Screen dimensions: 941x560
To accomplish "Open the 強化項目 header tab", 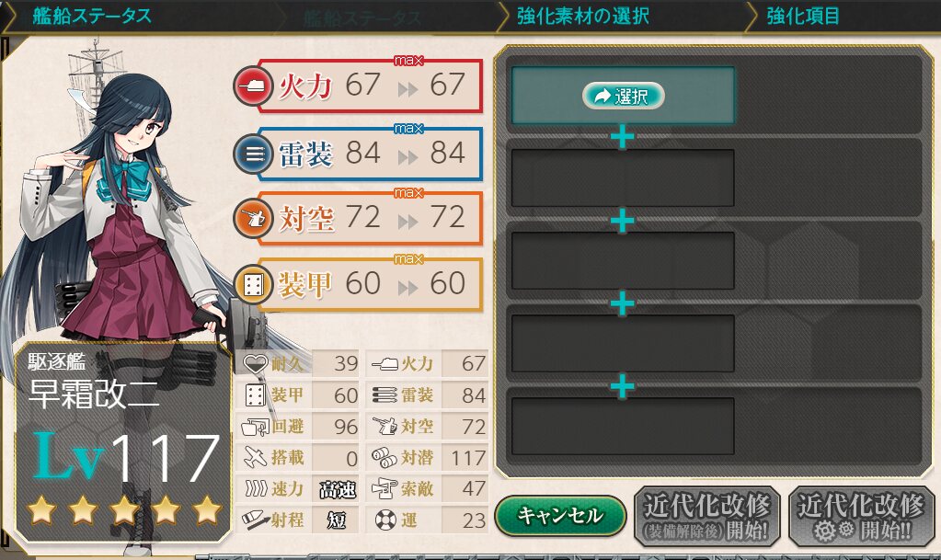I will click(803, 17).
